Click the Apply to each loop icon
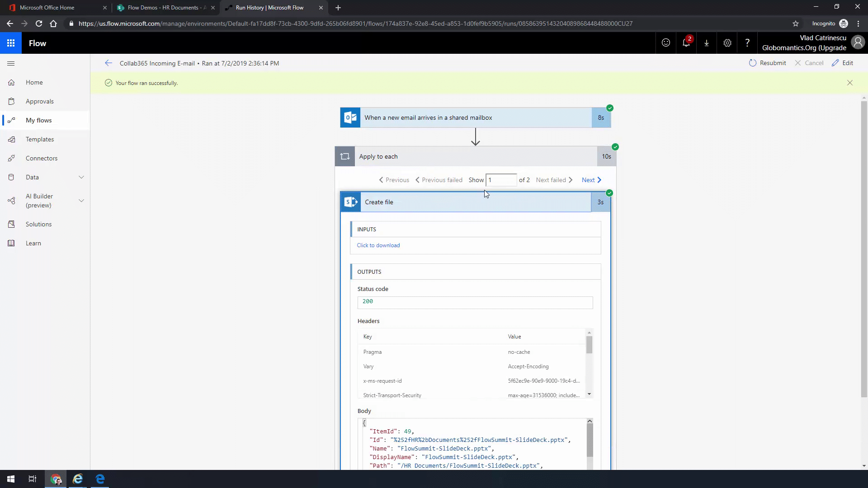The width and height of the screenshot is (868, 488). point(345,156)
